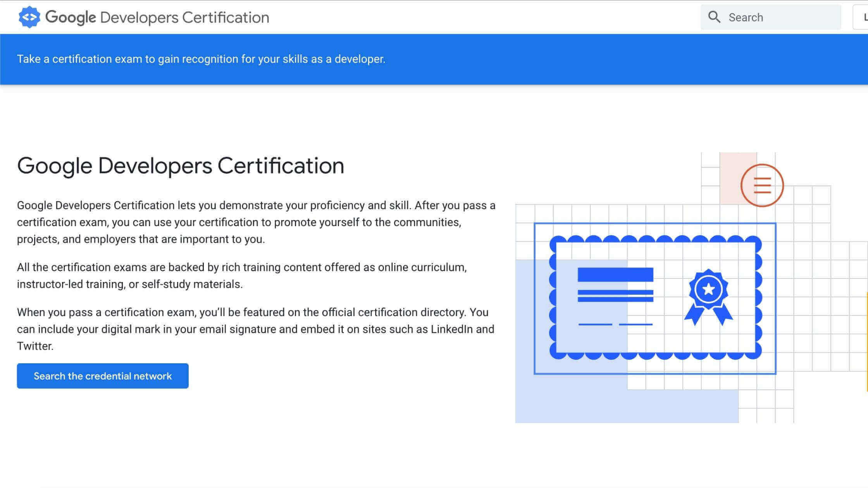Click the partially visible button right of Search
Image resolution: width=868 pixels, height=488 pixels.
pyautogui.click(x=861, y=17)
